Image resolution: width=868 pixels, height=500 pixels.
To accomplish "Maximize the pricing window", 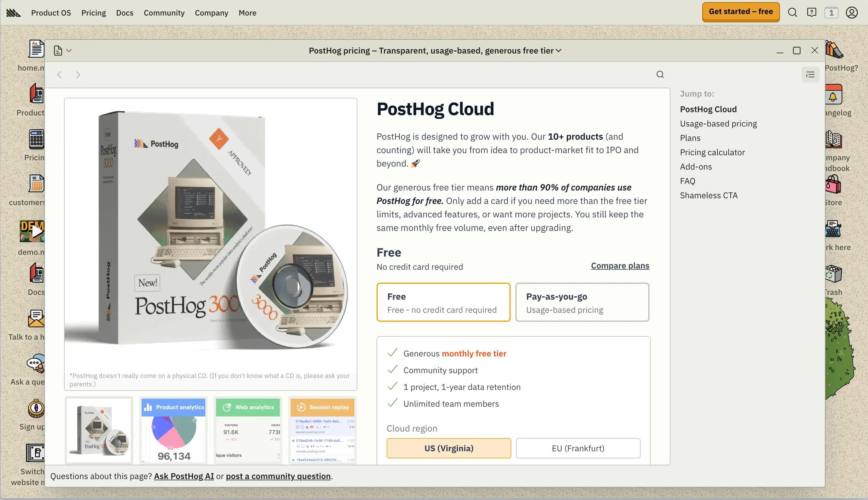I will coord(796,51).
